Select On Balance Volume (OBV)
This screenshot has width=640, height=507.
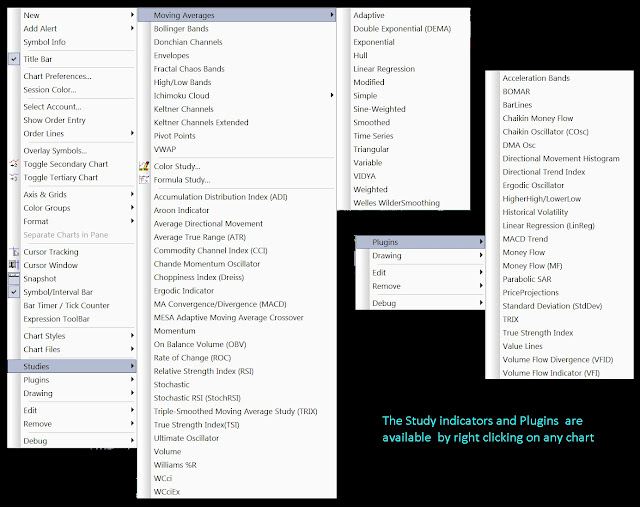[200, 345]
